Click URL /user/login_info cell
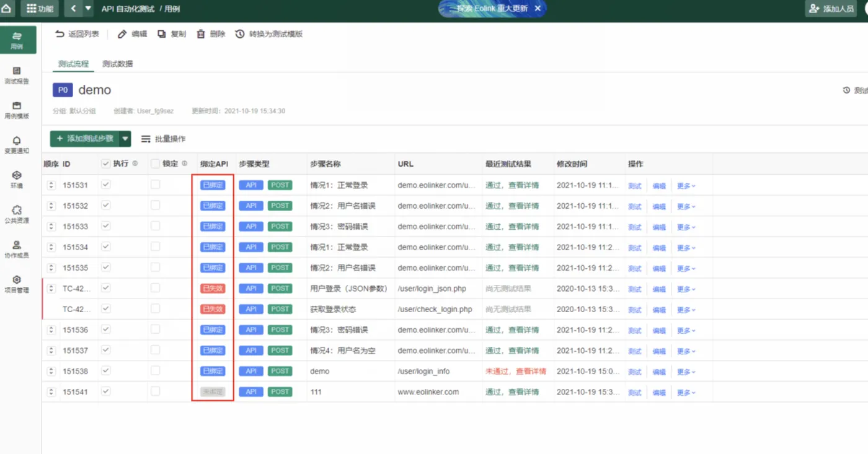This screenshot has height=454, width=868. tap(424, 371)
